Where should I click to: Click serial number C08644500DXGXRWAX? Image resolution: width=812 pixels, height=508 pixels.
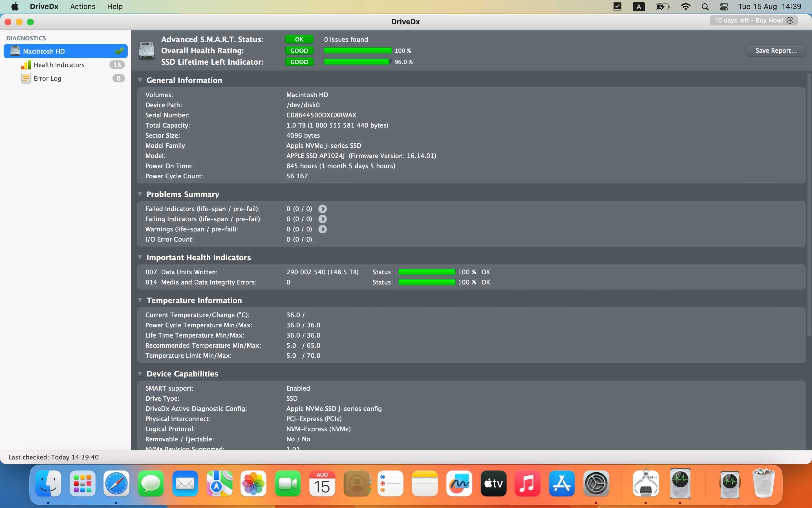[321, 115]
